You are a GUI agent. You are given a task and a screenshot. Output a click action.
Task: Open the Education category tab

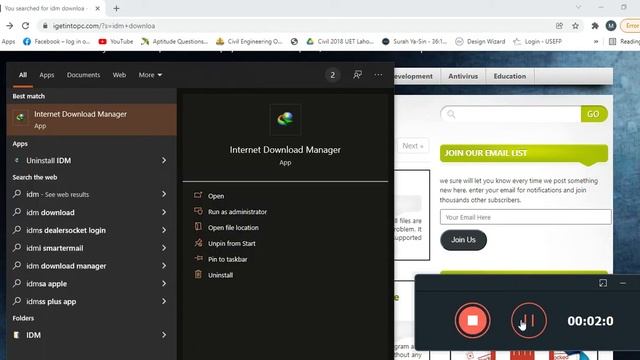point(509,76)
